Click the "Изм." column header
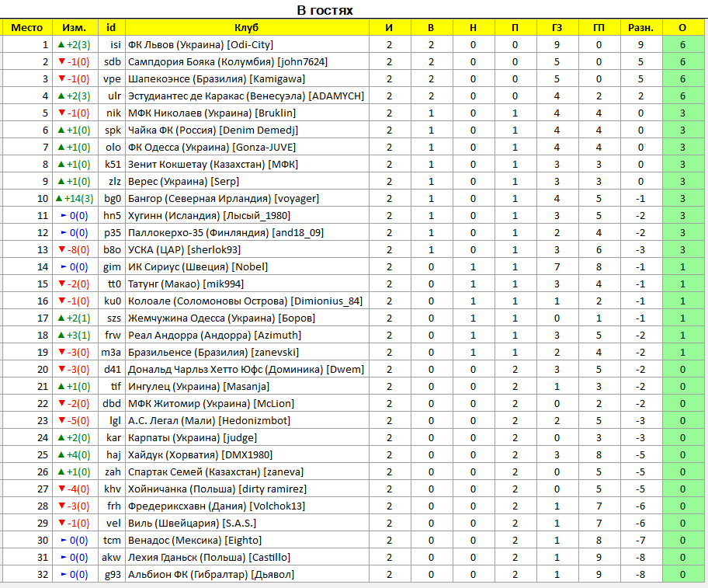 click(75, 27)
